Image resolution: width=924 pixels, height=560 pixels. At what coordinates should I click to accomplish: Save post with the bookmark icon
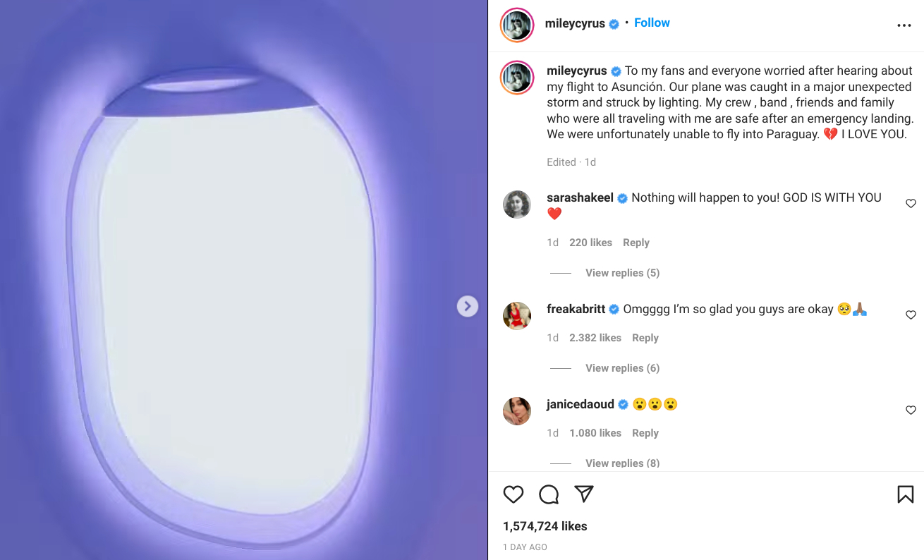(x=905, y=494)
